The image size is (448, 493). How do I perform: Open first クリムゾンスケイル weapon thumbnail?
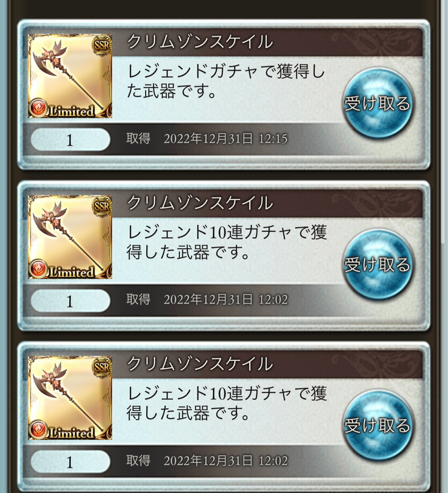tap(70, 76)
